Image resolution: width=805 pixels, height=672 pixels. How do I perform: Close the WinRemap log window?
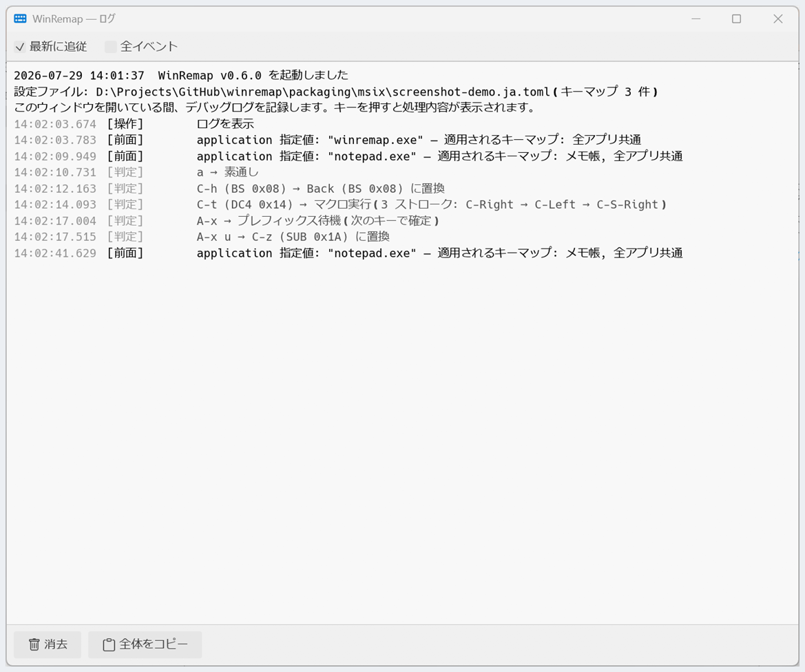777,19
